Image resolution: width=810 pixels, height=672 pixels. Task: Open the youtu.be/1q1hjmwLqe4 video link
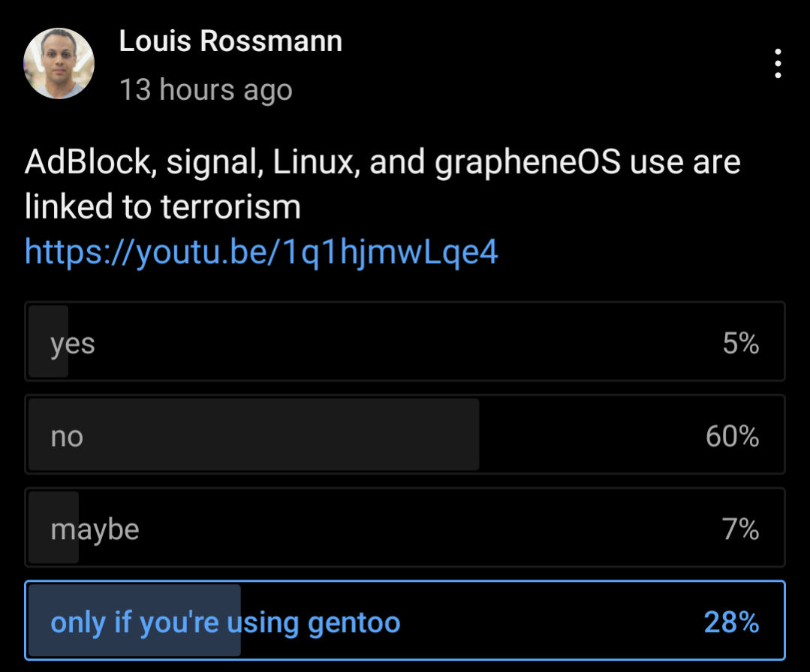tap(261, 252)
